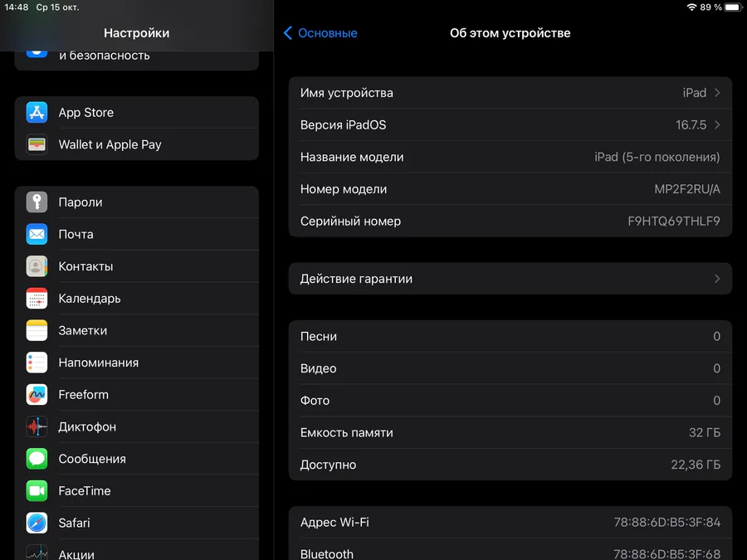Tap the Пароли key icon

(x=37, y=202)
